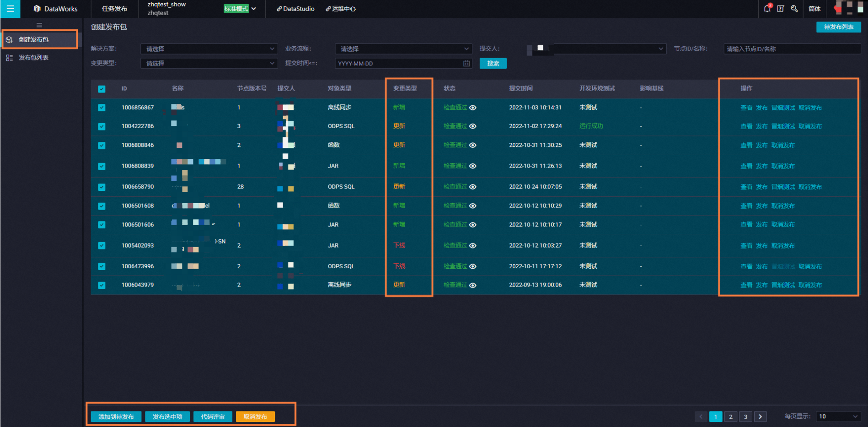Viewport: 868px width, 427px height.
Task: Open the calendar picker in the 提交时间 field
Action: click(466, 64)
